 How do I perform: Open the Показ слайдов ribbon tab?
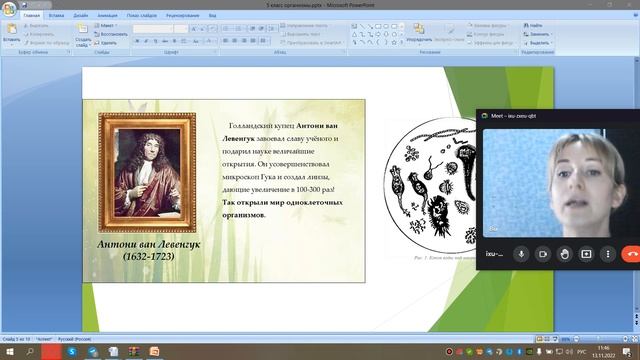(x=142, y=16)
